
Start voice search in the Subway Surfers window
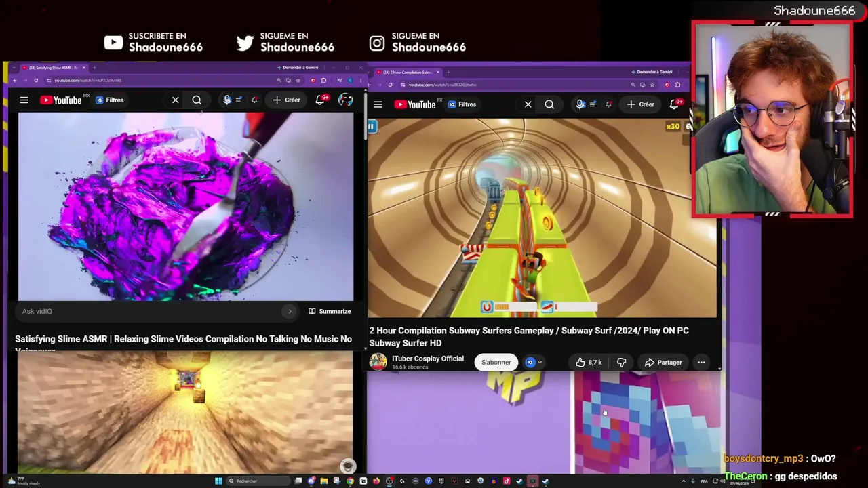tap(580, 104)
